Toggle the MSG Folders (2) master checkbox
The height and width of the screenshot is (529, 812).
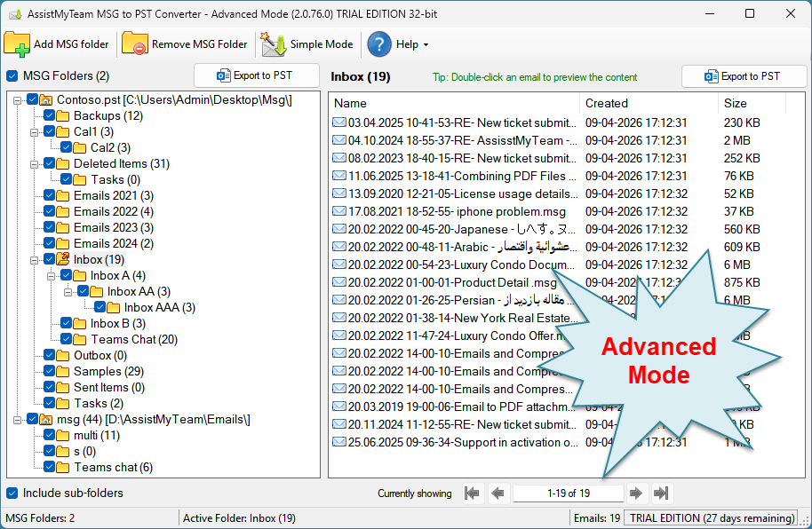pyautogui.click(x=12, y=76)
